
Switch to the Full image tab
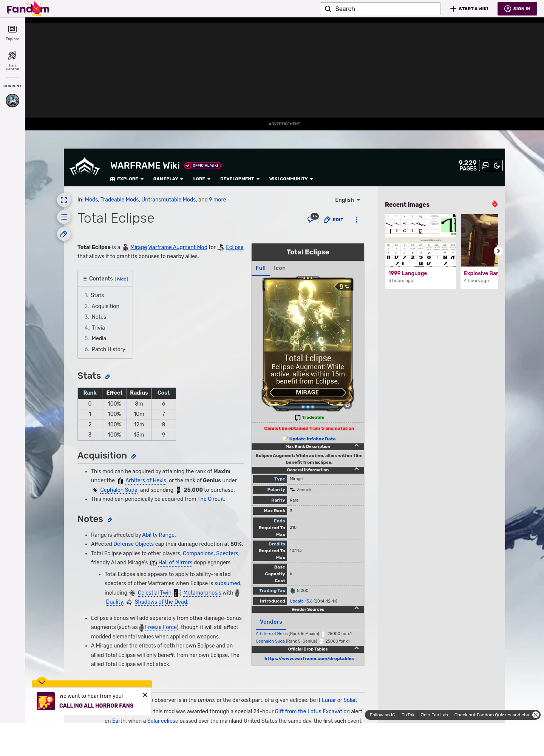[x=261, y=268]
